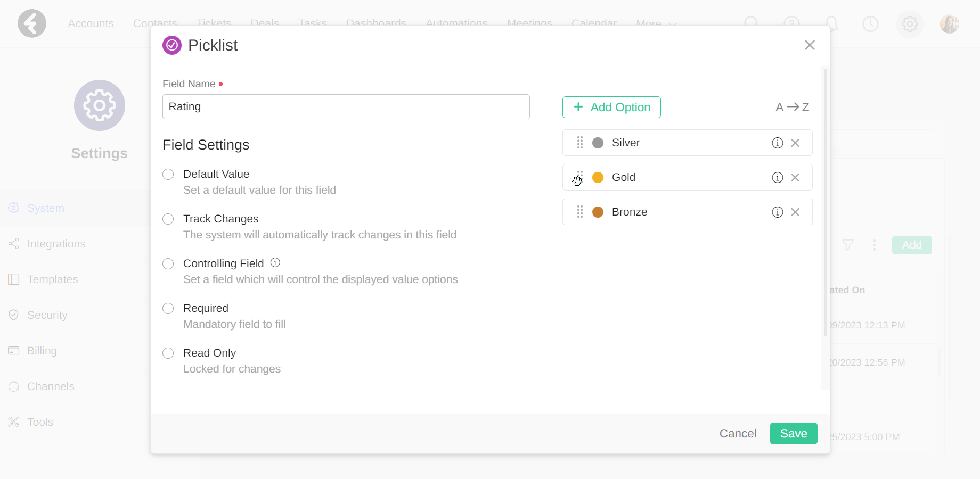Click the app logo in top left
This screenshot has height=479, width=980.
coord(32,23)
